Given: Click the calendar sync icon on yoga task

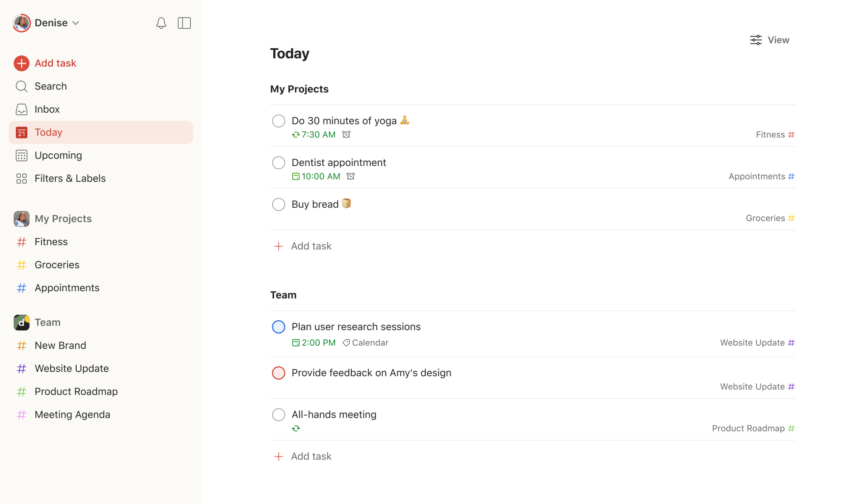Looking at the screenshot, I should coord(296,134).
